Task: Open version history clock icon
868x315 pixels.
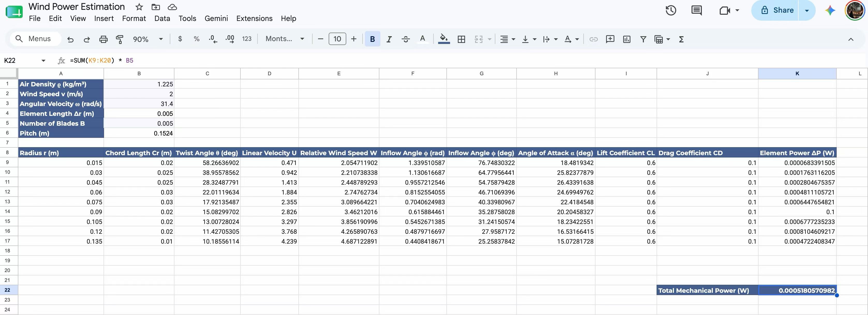Action: [x=671, y=10]
